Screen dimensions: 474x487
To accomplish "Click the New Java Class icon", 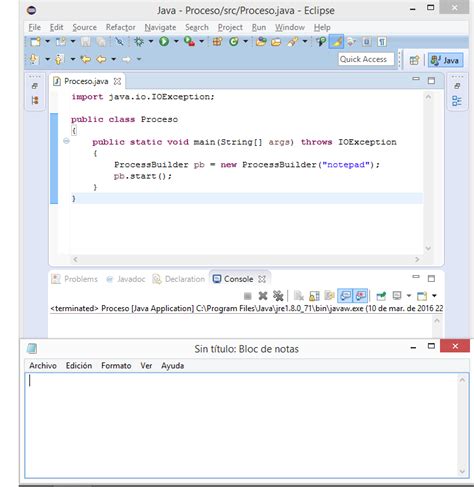I will click(234, 42).
